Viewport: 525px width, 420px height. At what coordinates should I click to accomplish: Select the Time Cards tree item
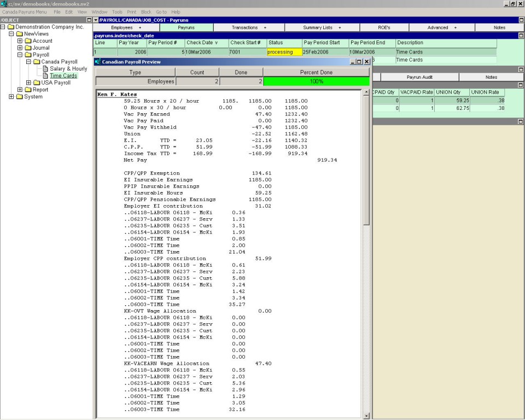click(x=63, y=76)
